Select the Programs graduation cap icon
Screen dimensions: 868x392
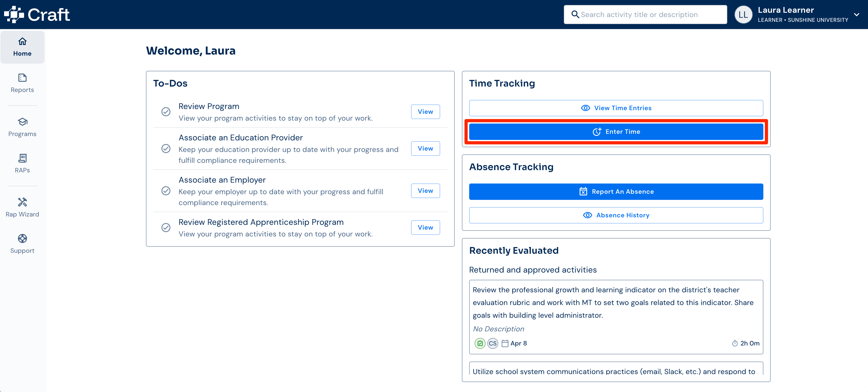pos(22,122)
